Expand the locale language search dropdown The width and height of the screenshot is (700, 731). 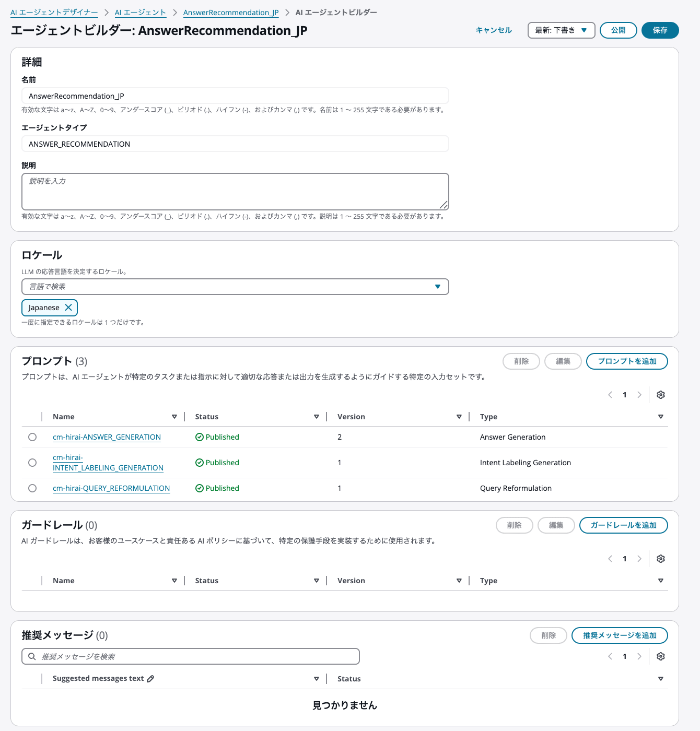pos(437,287)
